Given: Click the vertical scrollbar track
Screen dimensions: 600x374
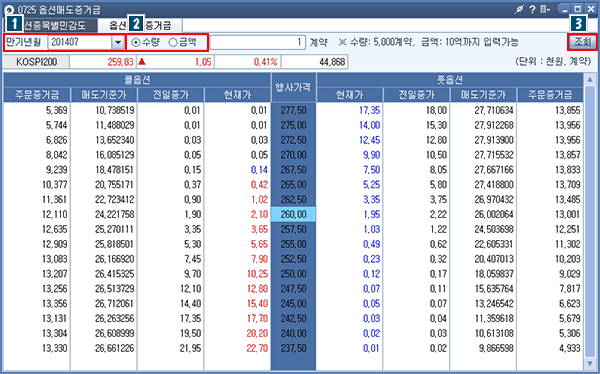Looking at the screenshot, I should pos(590,221).
